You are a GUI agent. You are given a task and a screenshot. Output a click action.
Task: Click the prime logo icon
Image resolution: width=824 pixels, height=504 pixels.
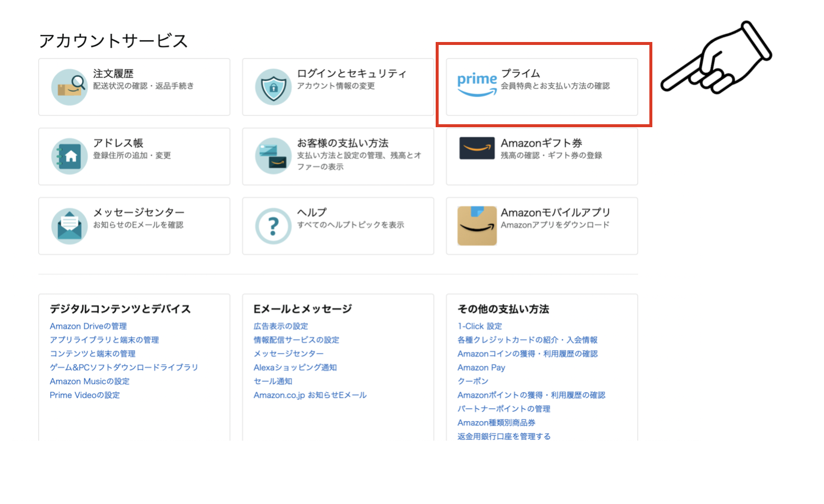(x=477, y=85)
